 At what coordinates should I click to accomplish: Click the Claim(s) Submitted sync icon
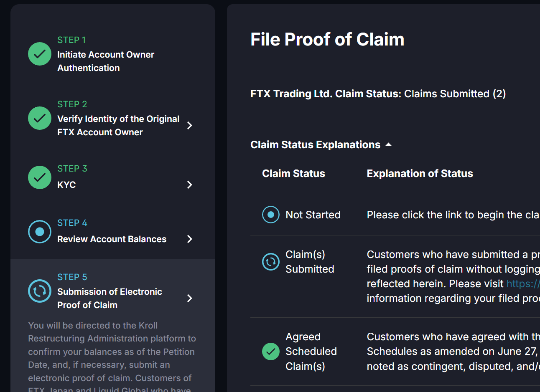[x=271, y=262]
